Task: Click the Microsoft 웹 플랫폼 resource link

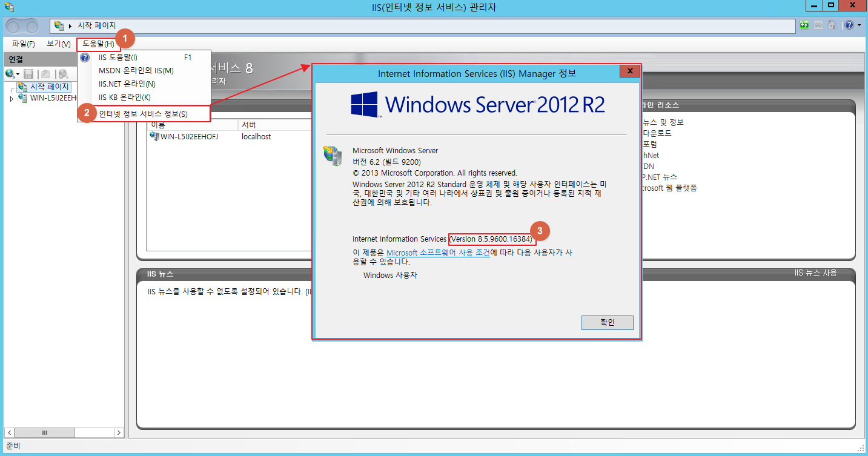Action: pyautogui.click(x=669, y=188)
